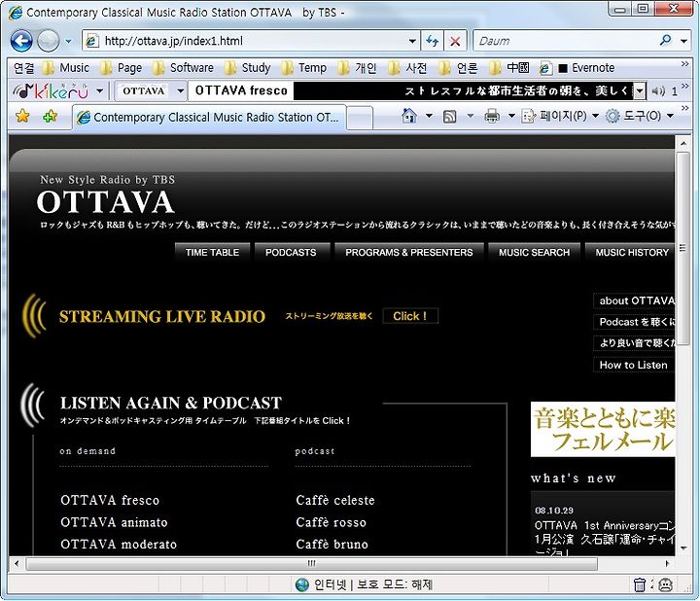Viewport: 700px width, 601px height.
Task: Expand the address bar history dropdown
Action: click(412, 41)
